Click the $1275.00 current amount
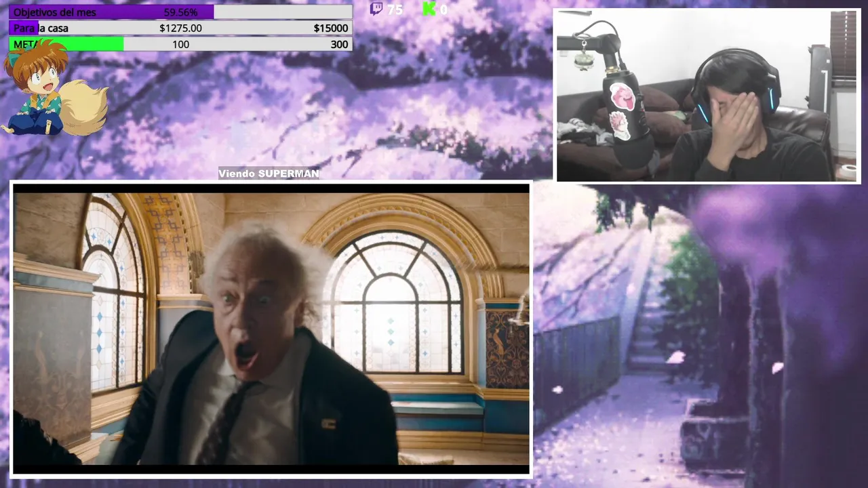 [x=180, y=28]
